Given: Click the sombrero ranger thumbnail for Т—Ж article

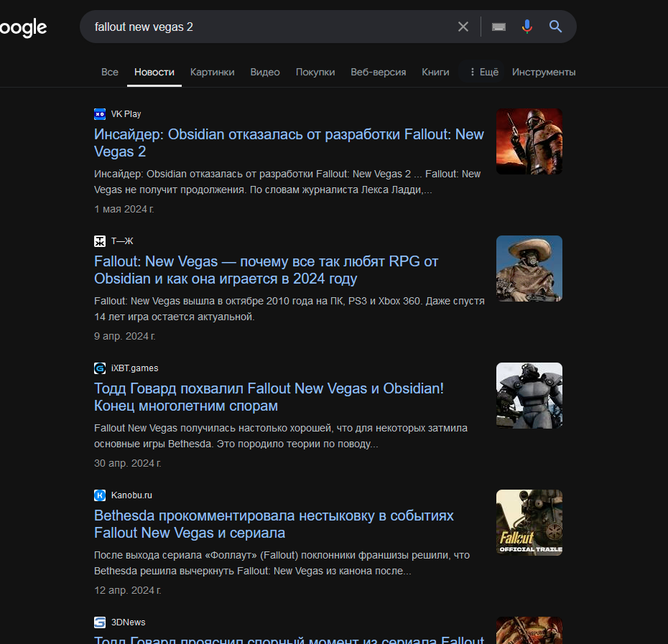Looking at the screenshot, I should (x=529, y=269).
